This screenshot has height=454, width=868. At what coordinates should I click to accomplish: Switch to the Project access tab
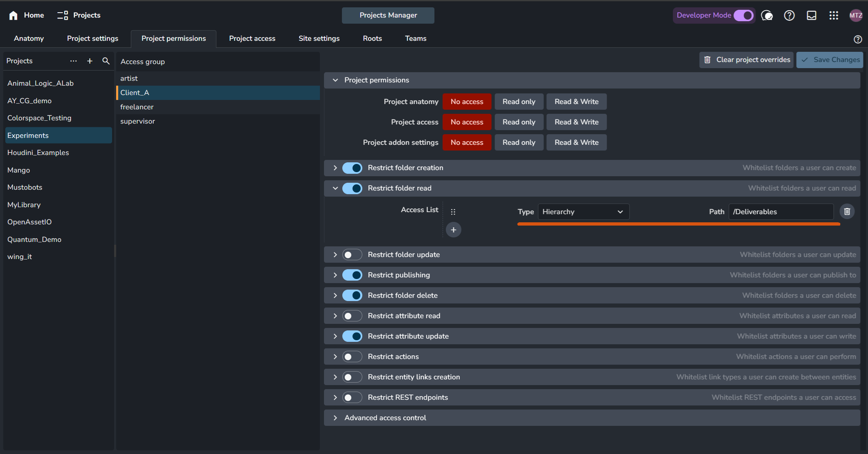(x=252, y=38)
